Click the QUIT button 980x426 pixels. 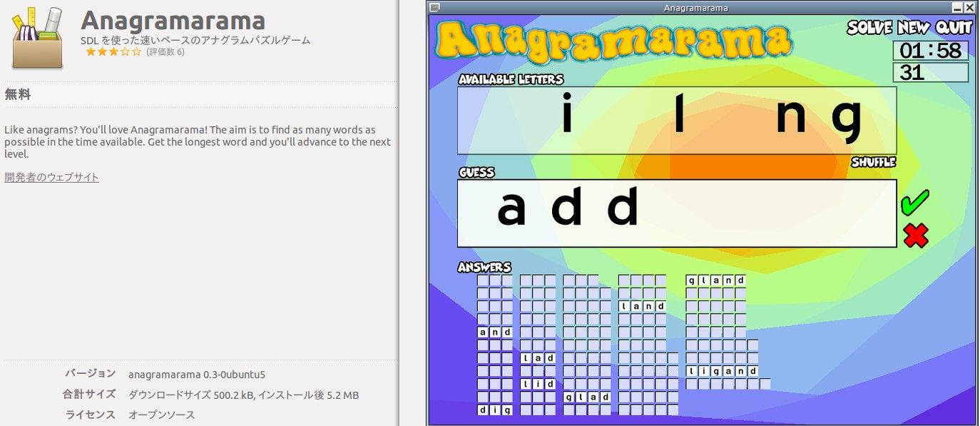pos(954,28)
